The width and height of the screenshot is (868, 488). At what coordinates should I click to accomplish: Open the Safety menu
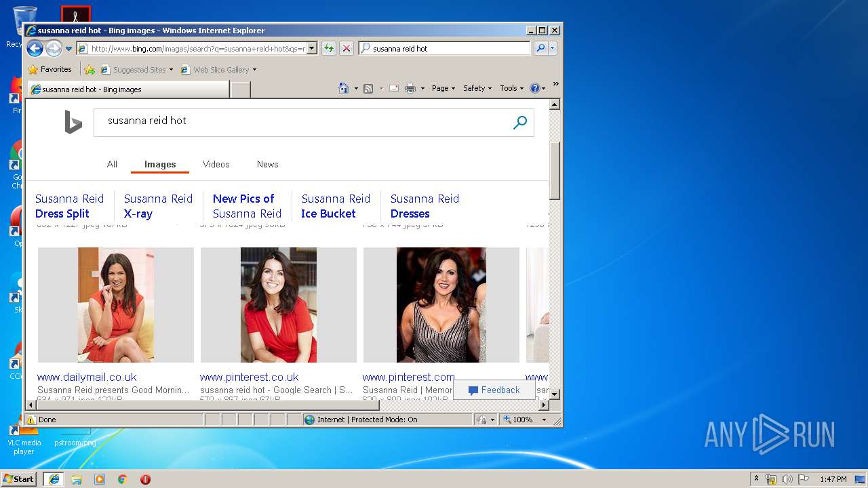pyautogui.click(x=477, y=88)
